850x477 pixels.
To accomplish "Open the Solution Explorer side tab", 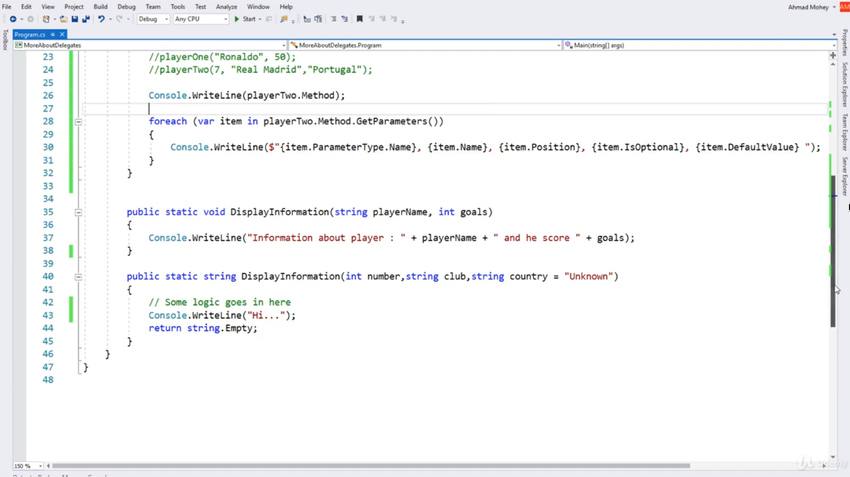I will pyautogui.click(x=845, y=85).
